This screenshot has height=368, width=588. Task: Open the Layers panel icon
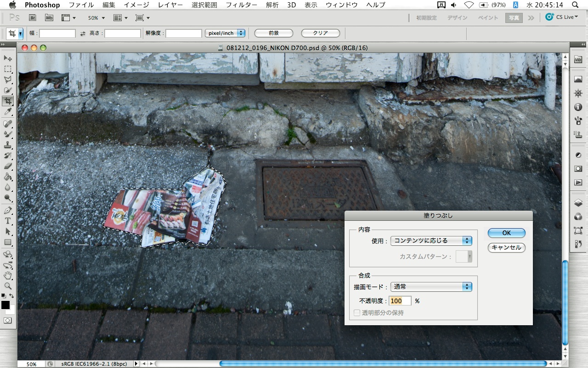(578, 203)
